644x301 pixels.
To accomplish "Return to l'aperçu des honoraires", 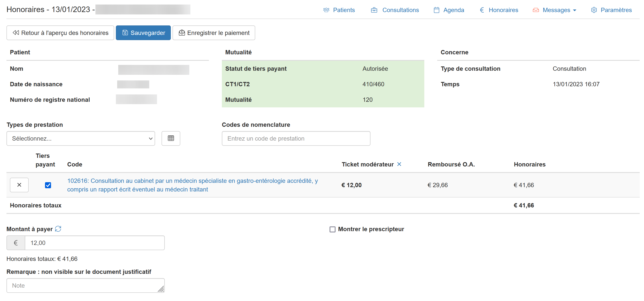I will point(60,33).
